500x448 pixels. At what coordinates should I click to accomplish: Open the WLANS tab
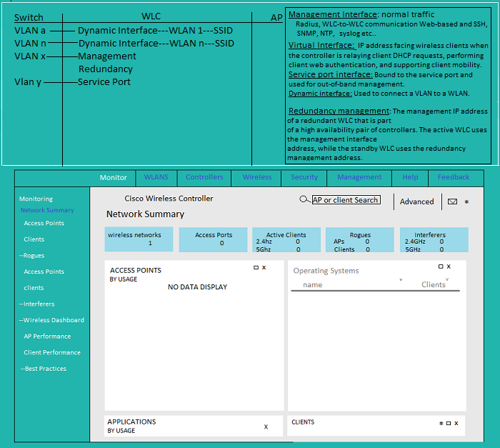pos(156,177)
